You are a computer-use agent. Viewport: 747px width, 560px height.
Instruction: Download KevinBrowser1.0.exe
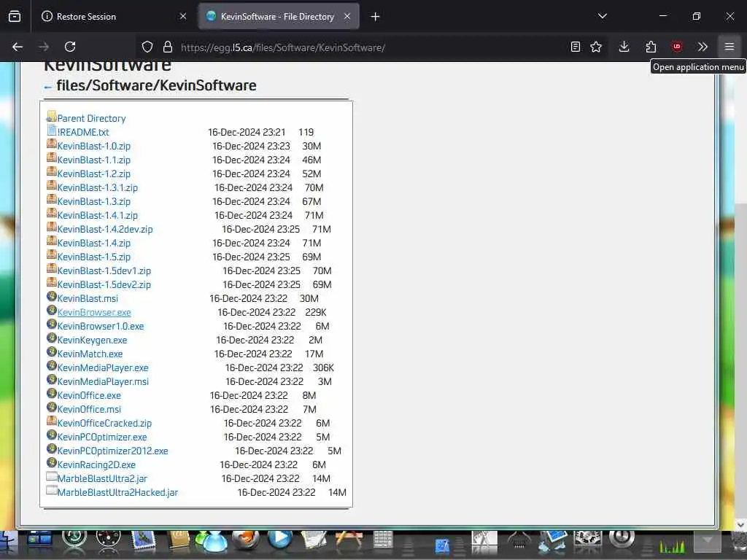point(101,326)
